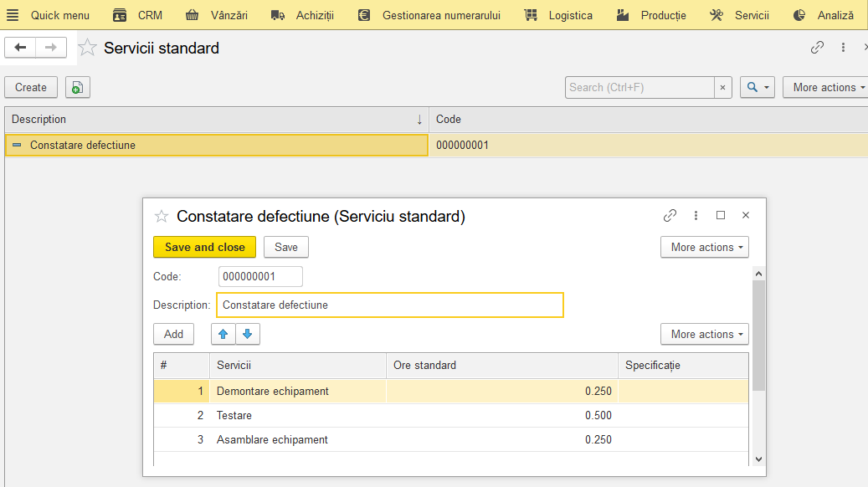The width and height of the screenshot is (868, 487).
Task: Move row up with the blue up arrow
Action: coord(223,334)
